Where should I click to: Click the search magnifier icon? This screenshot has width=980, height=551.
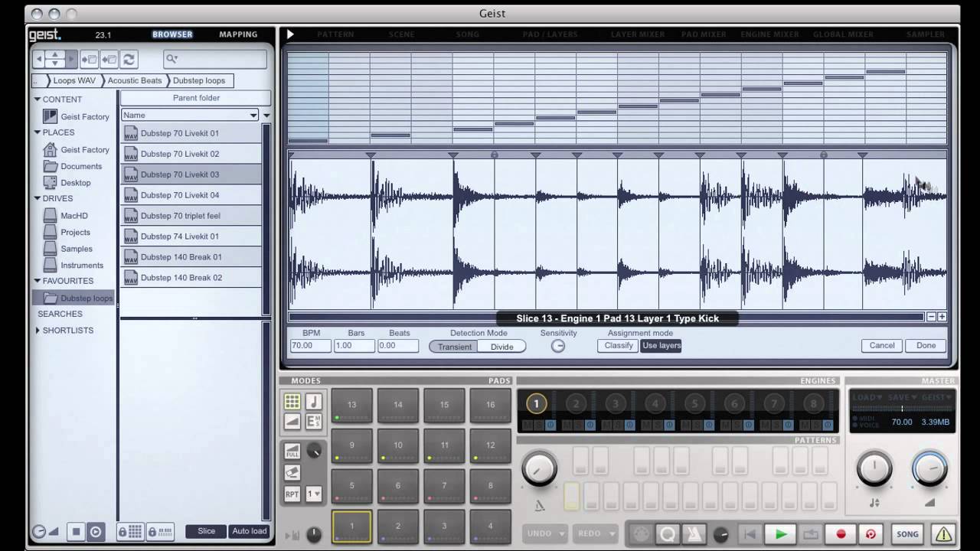click(x=171, y=59)
